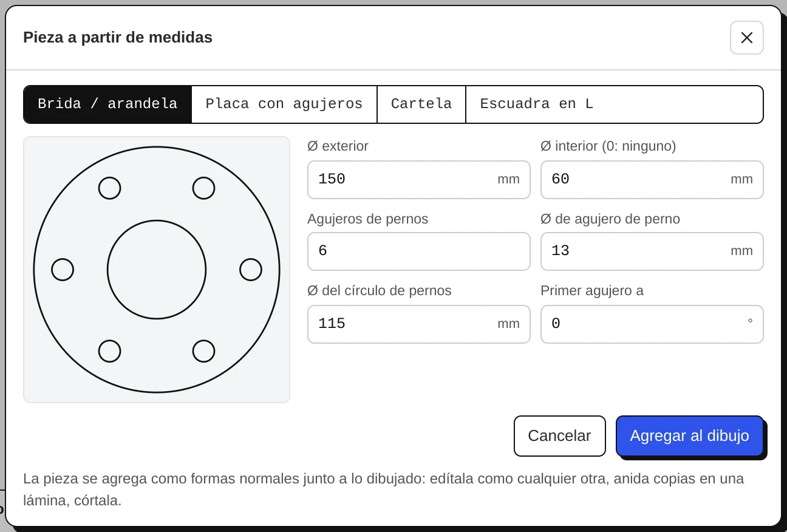The height and width of the screenshot is (532, 787).
Task: Cancel the dialog with Cancelar
Action: [x=559, y=436]
